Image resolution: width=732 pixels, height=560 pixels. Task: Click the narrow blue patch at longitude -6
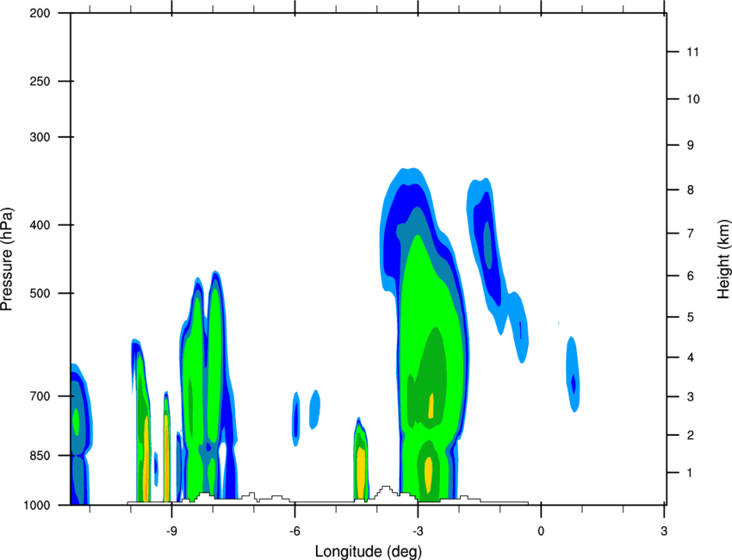coord(296,419)
